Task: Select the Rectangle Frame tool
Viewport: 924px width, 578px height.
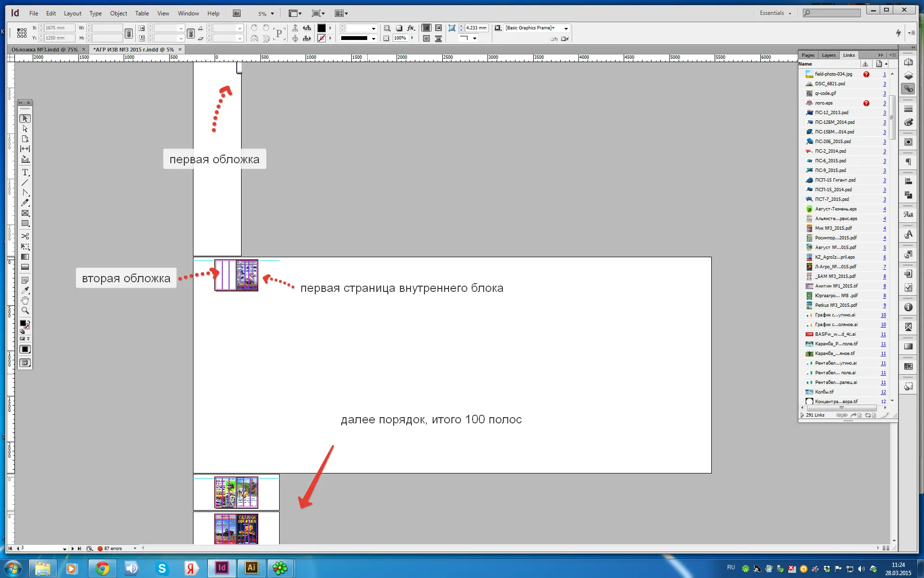Action: click(26, 213)
